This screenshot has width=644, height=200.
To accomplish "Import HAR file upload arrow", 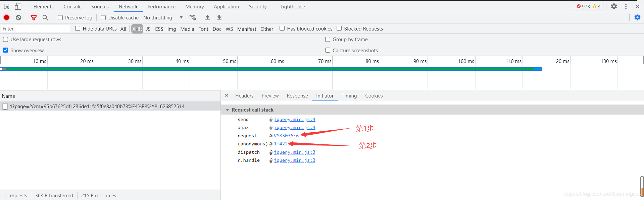I will (207, 17).
